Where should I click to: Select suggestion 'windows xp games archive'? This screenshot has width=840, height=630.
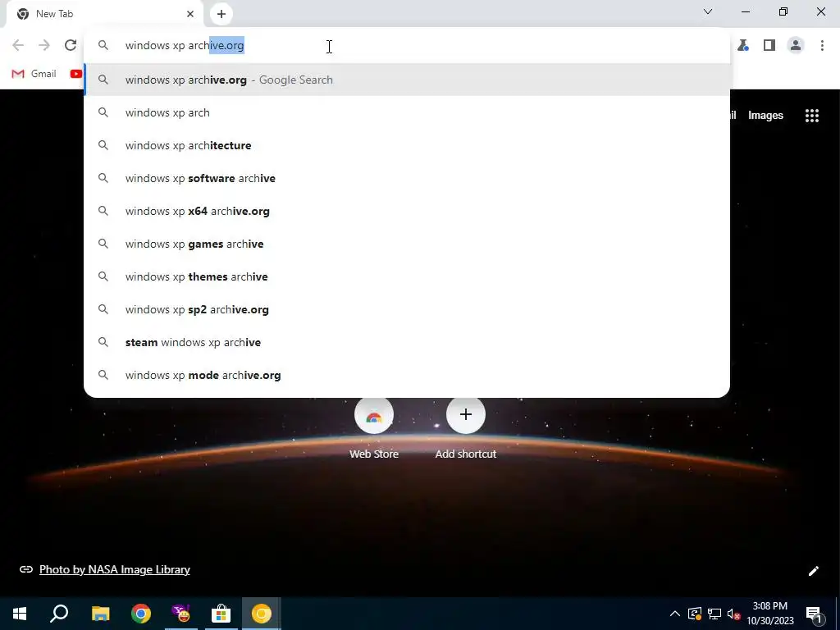[407, 244]
